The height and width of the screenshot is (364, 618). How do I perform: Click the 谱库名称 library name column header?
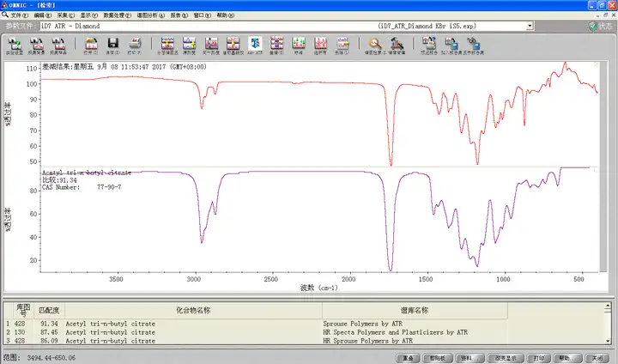pyautogui.click(x=415, y=311)
